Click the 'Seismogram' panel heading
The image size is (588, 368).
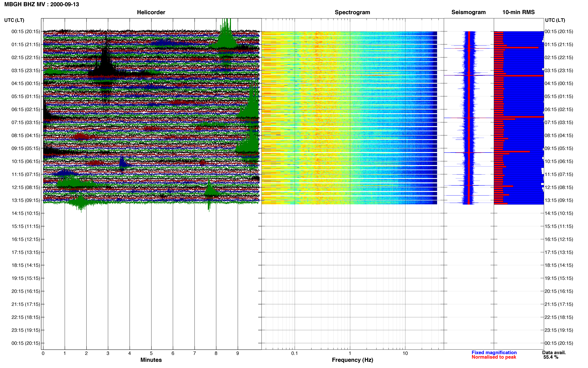tap(468, 12)
